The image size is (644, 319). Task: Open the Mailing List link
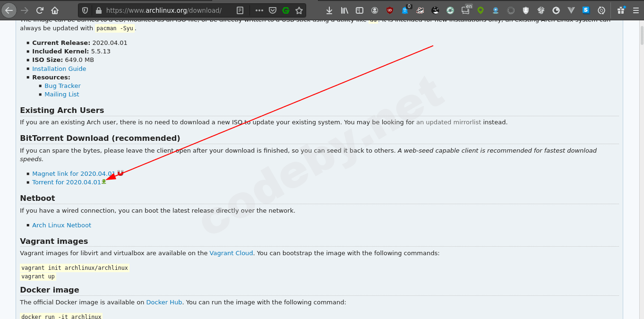click(62, 94)
